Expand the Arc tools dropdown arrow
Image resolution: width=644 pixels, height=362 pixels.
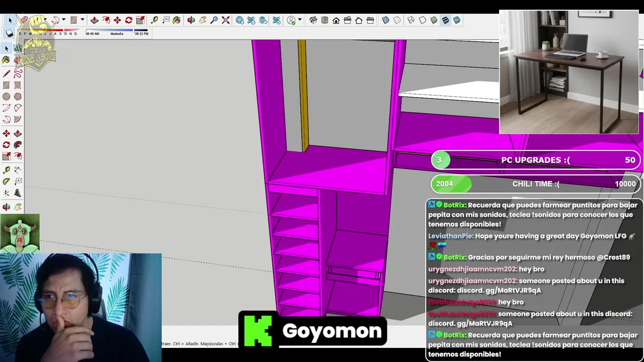click(x=63, y=20)
